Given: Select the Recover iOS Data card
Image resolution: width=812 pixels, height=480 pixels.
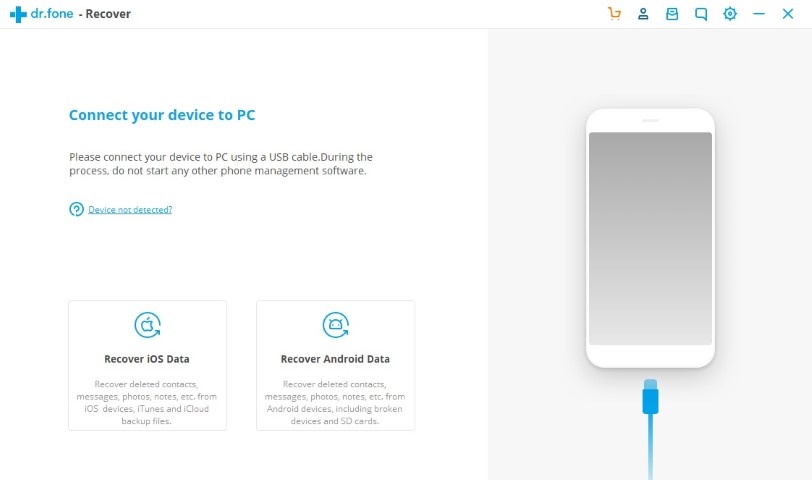Looking at the screenshot, I should 148,366.
